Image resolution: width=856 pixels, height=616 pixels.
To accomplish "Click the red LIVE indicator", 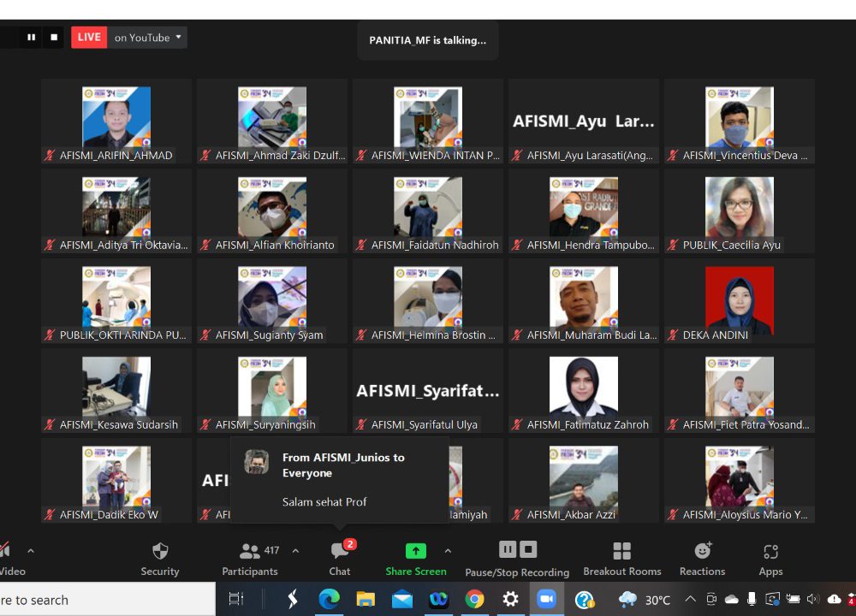I will click(x=89, y=38).
